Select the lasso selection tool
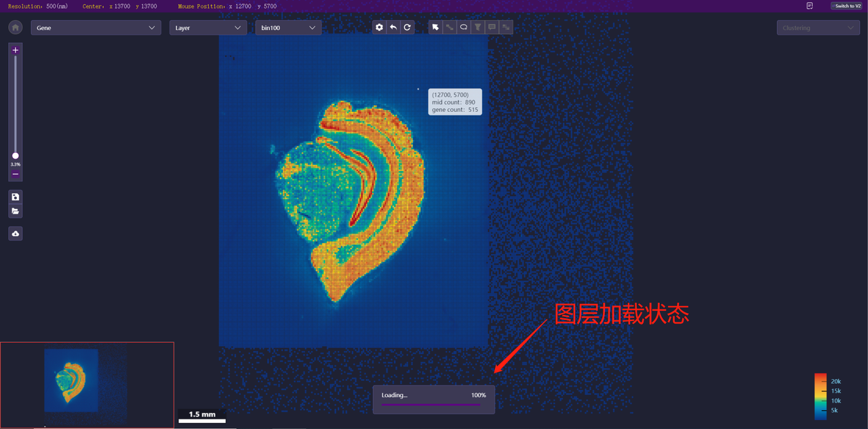 464,28
